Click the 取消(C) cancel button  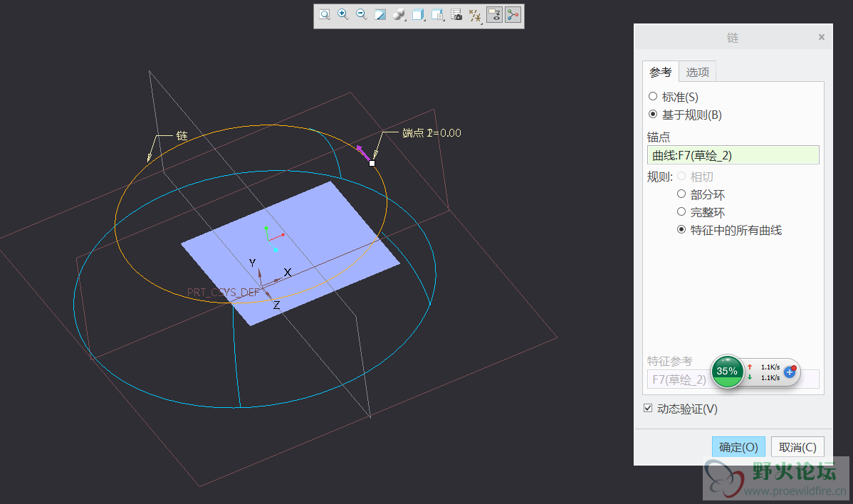pos(797,447)
